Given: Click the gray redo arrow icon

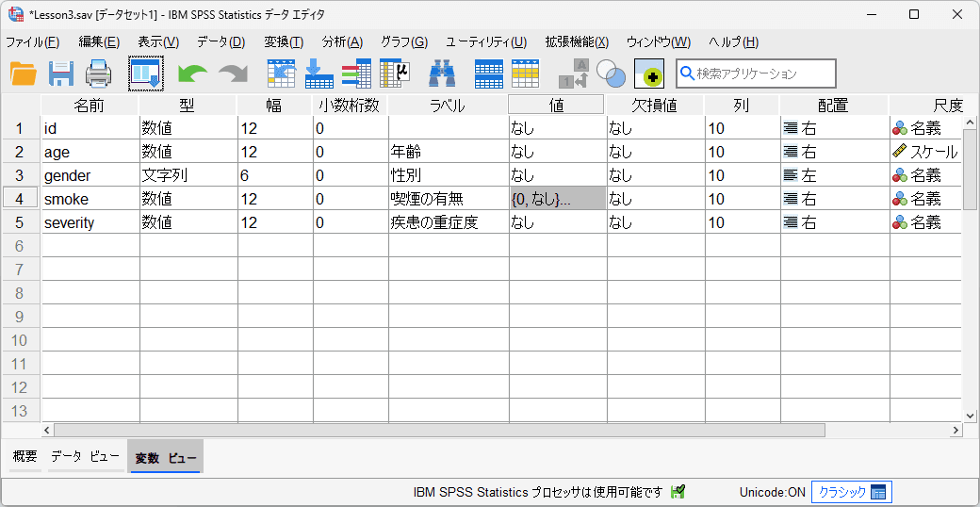Looking at the screenshot, I should (233, 74).
